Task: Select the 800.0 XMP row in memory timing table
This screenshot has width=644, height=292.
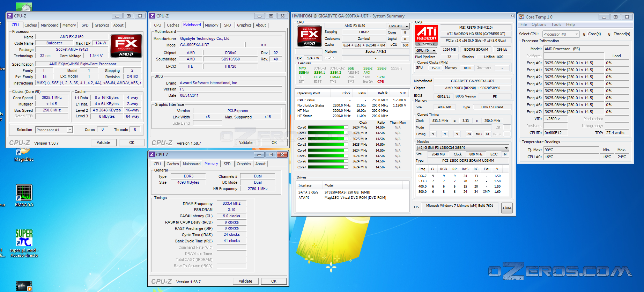Action: pyautogui.click(x=462, y=192)
